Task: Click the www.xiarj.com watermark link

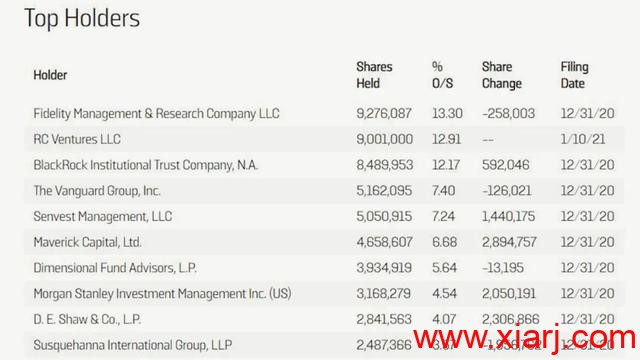Action: tap(524, 338)
